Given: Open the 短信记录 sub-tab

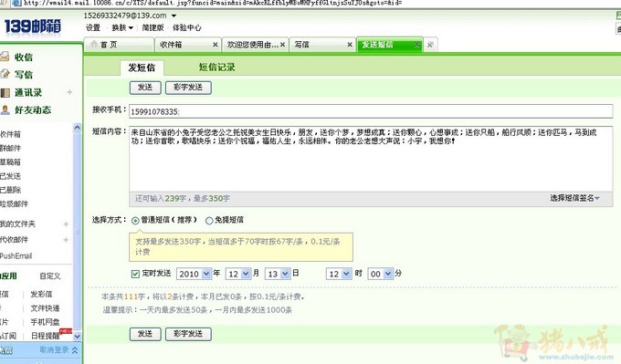Looking at the screenshot, I should [x=217, y=68].
